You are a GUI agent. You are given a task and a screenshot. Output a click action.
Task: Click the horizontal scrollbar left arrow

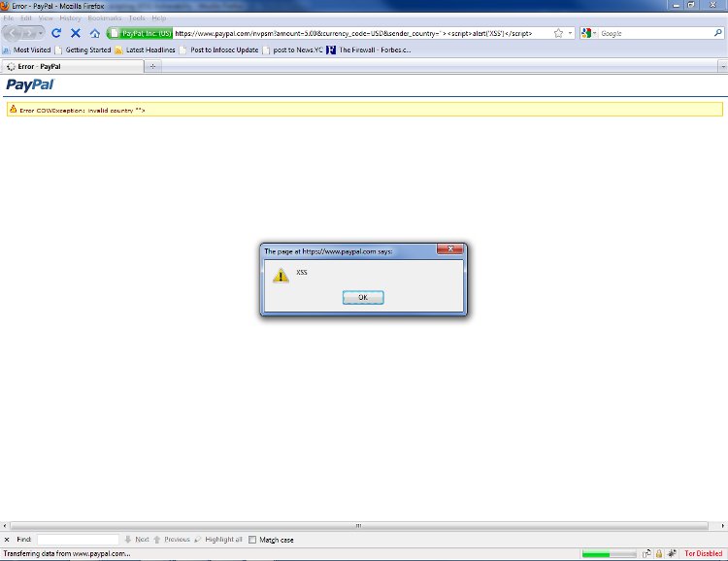coord(5,526)
